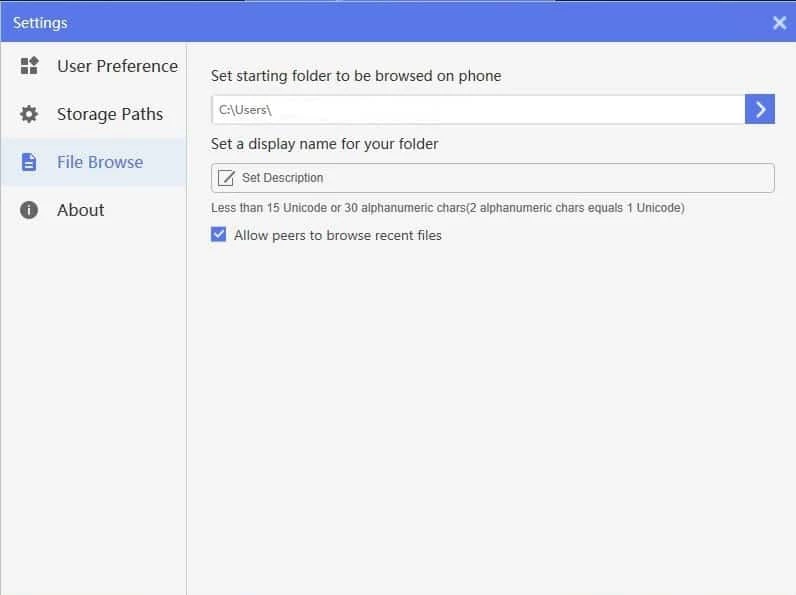
Task: Click the About info circle icon
Action: [x=29, y=210]
